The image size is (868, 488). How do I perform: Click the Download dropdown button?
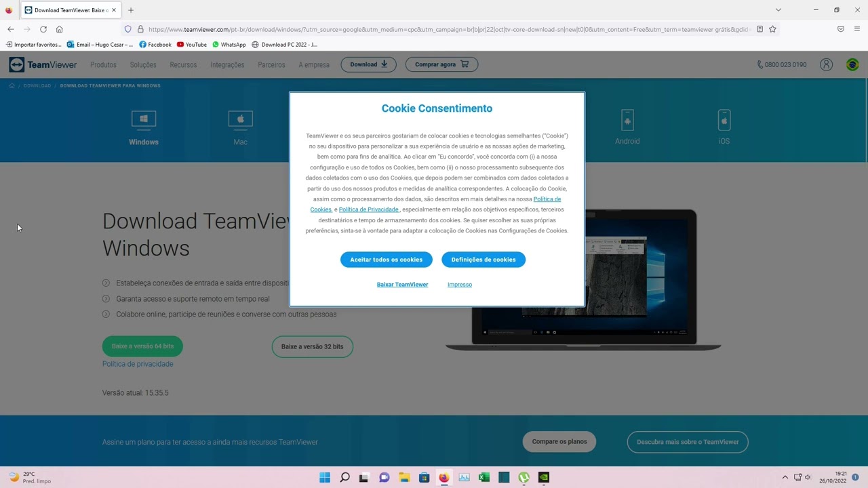click(x=368, y=64)
